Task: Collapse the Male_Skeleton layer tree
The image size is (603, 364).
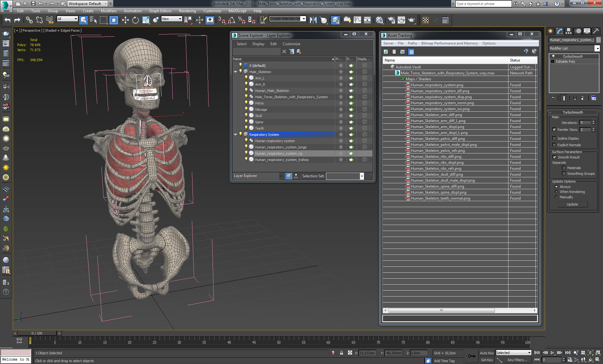Action: tap(235, 72)
